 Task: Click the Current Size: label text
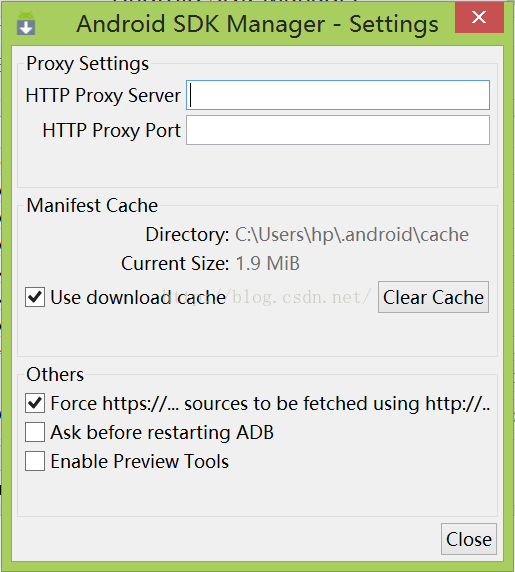(x=175, y=263)
